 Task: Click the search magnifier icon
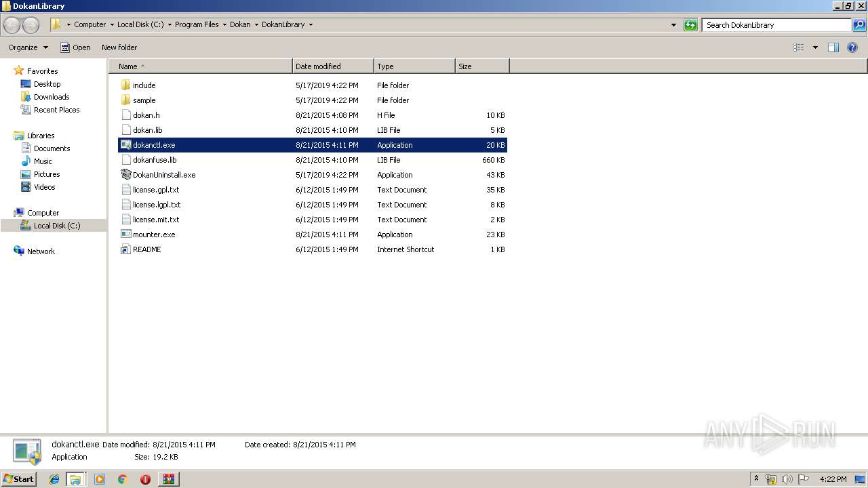[x=859, y=25]
